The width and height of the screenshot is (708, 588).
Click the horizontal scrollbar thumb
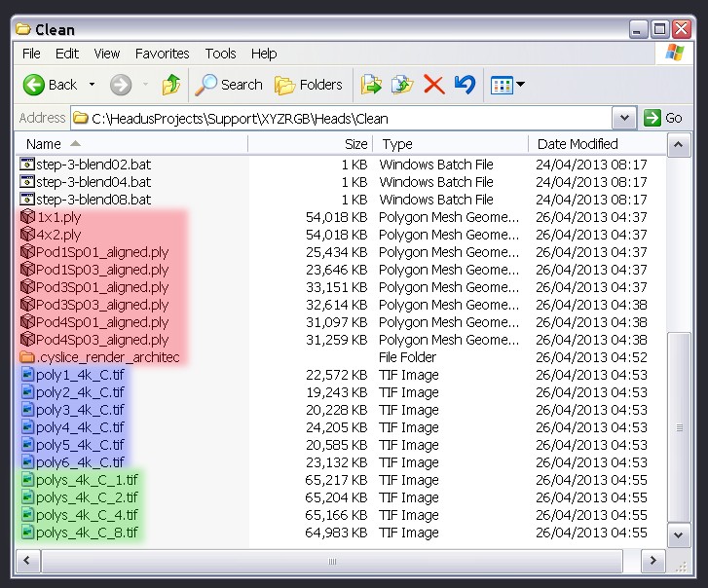[x=332, y=562]
